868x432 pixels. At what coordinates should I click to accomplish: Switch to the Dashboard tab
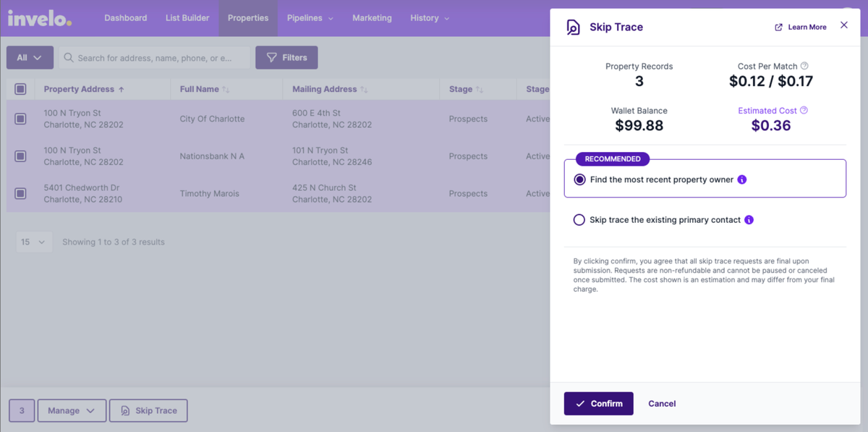pyautogui.click(x=125, y=18)
